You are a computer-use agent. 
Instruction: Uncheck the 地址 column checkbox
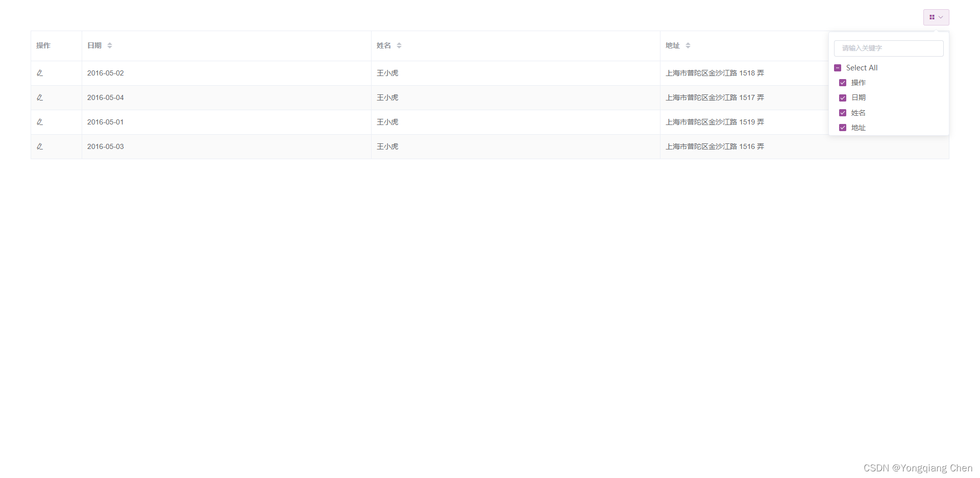(843, 128)
